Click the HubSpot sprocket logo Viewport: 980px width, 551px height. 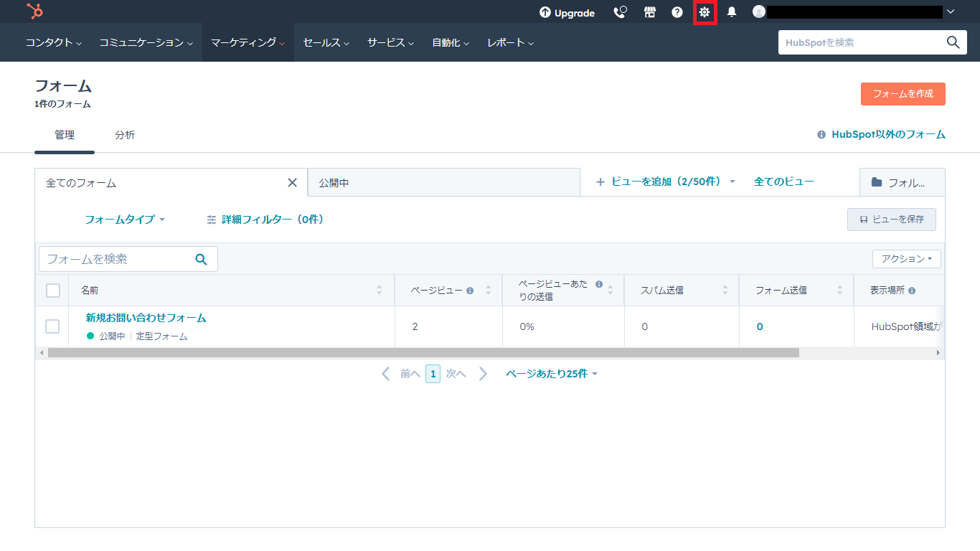[34, 11]
